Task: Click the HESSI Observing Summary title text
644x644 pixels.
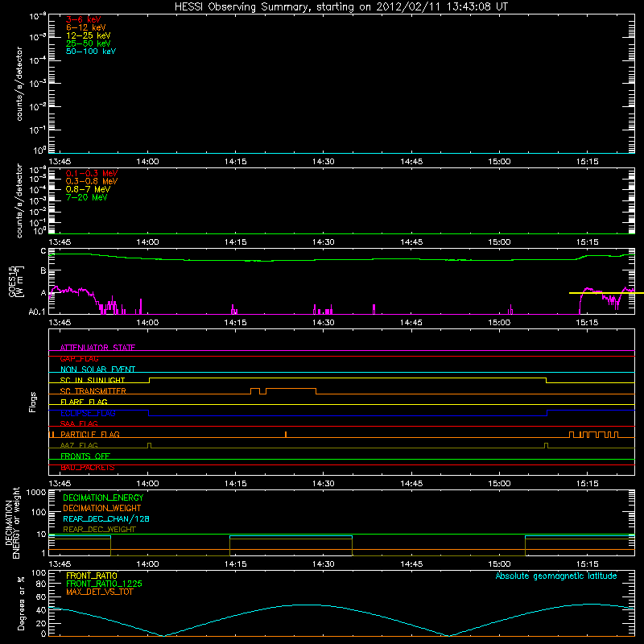Action: coord(341,6)
